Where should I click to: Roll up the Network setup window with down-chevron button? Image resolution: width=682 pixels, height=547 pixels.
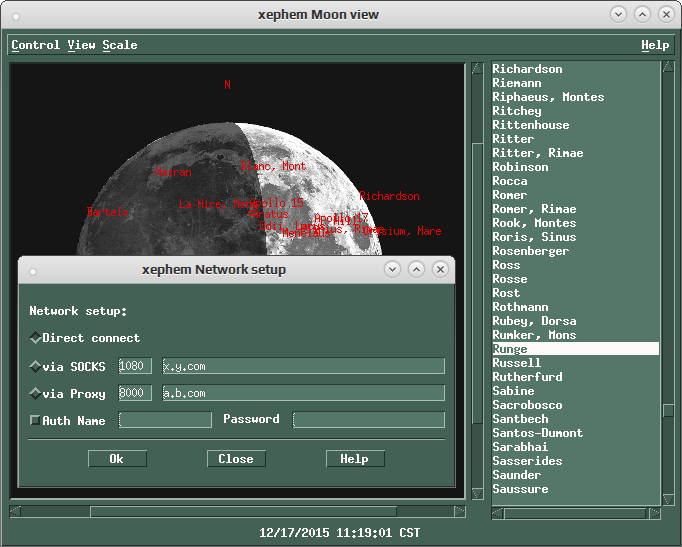(392, 270)
